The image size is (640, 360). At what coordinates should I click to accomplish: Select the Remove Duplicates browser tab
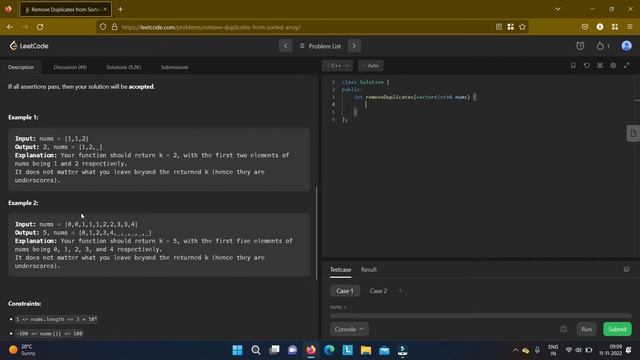coord(65,9)
